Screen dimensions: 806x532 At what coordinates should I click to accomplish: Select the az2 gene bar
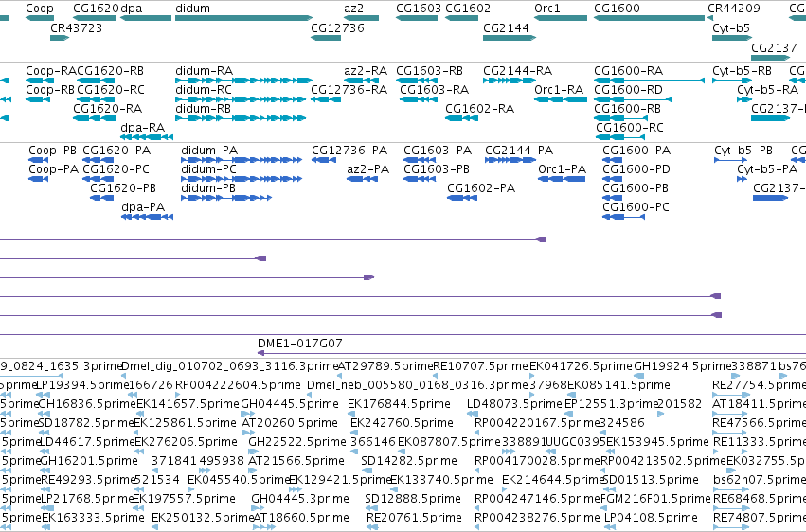362,18
